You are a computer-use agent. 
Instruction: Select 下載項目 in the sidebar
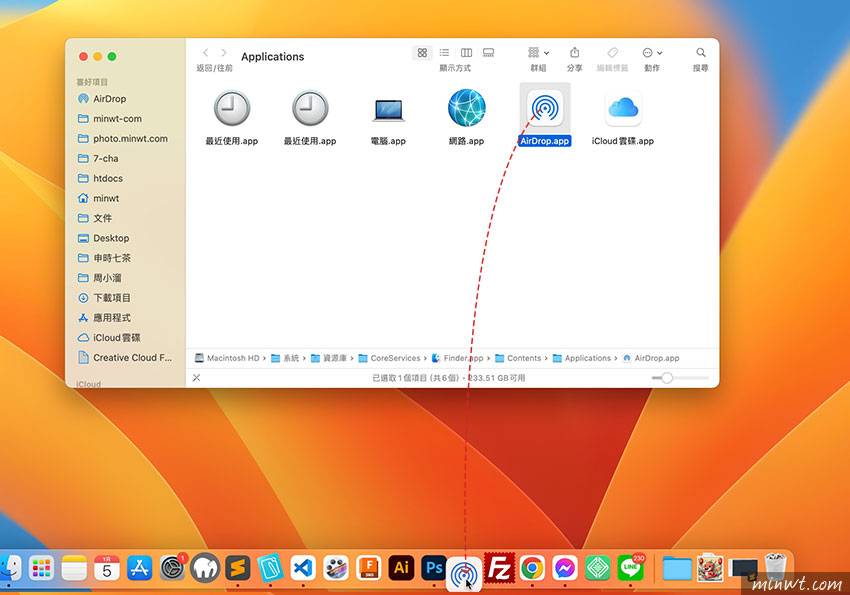click(112, 298)
